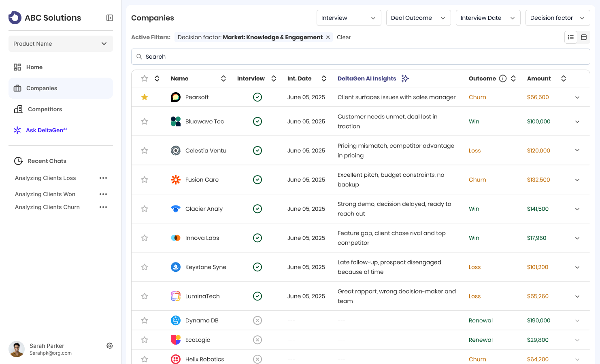Switch to list view layout icon

(571, 37)
